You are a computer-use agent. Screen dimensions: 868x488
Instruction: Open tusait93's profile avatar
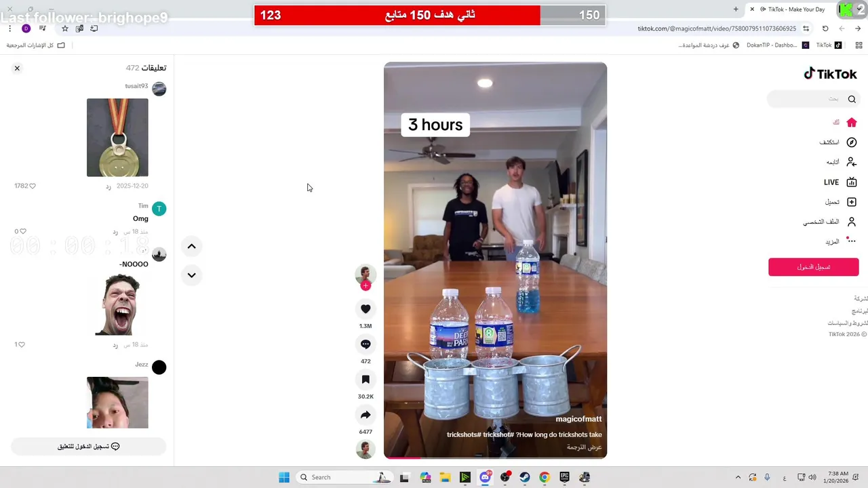[159, 89]
